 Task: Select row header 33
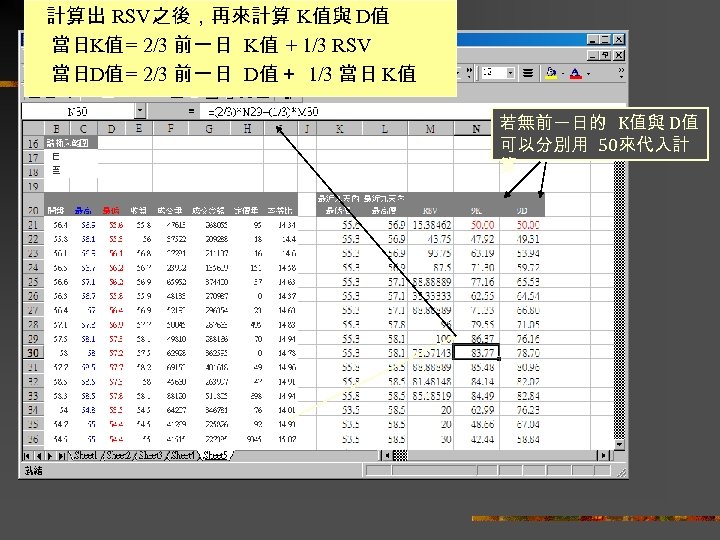(33, 395)
